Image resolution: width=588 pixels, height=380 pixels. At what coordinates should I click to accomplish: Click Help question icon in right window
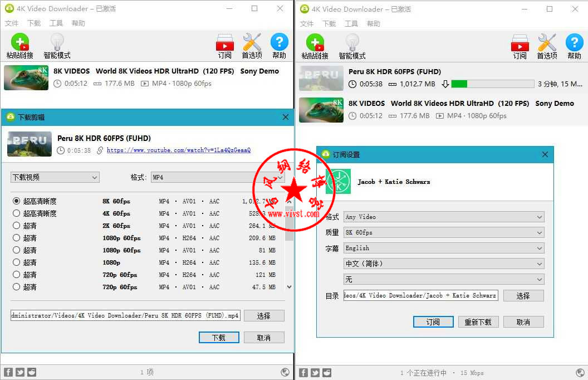(x=574, y=42)
